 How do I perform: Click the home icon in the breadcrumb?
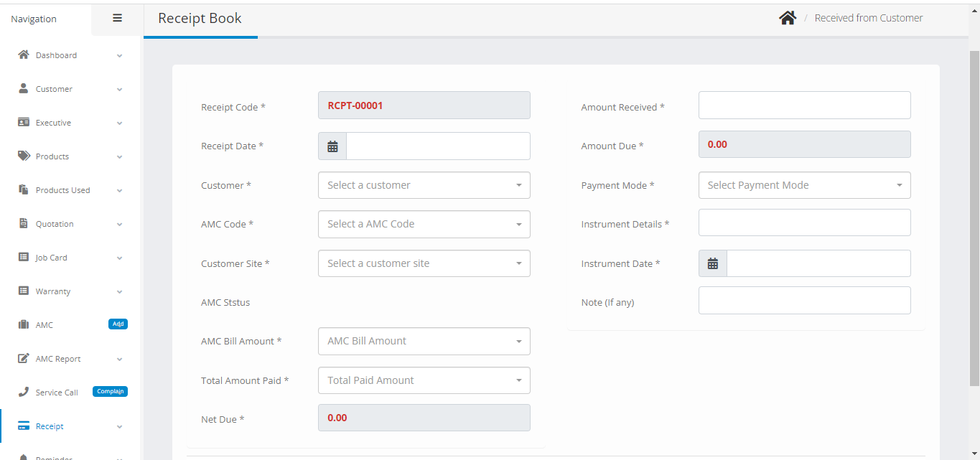click(x=788, y=17)
